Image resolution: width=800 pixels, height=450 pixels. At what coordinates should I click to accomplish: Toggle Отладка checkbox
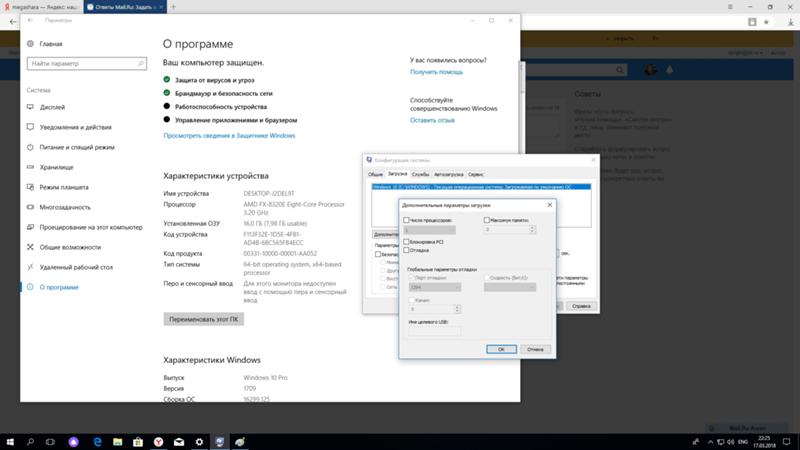[x=406, y=250]
